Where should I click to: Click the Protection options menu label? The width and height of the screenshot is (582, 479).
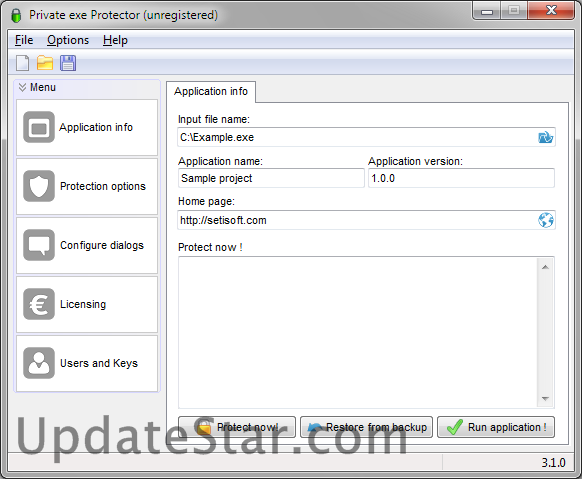(103, 186)
